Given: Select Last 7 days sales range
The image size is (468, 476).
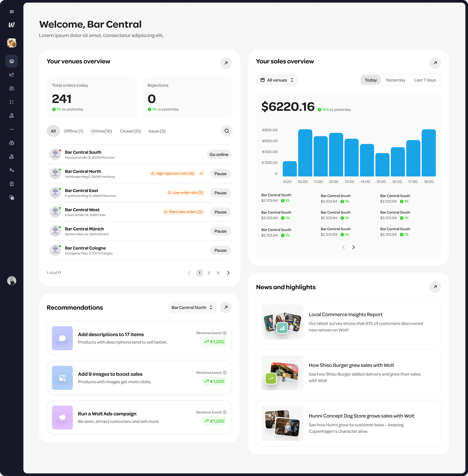Looking at the screenshot, I should tap(425, 80).
